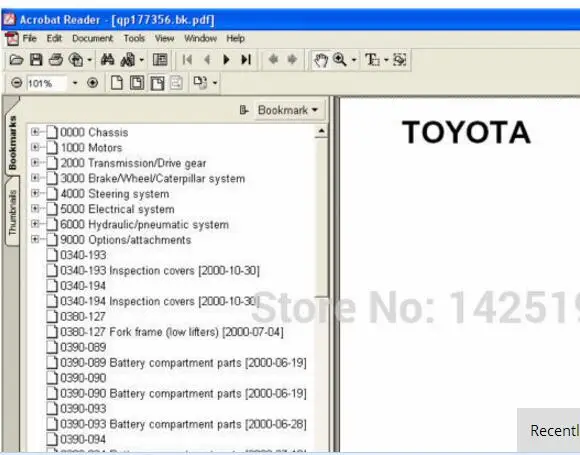
Task: Expand the 5000 Electrical system bookmark
Action: pos(35,208)
